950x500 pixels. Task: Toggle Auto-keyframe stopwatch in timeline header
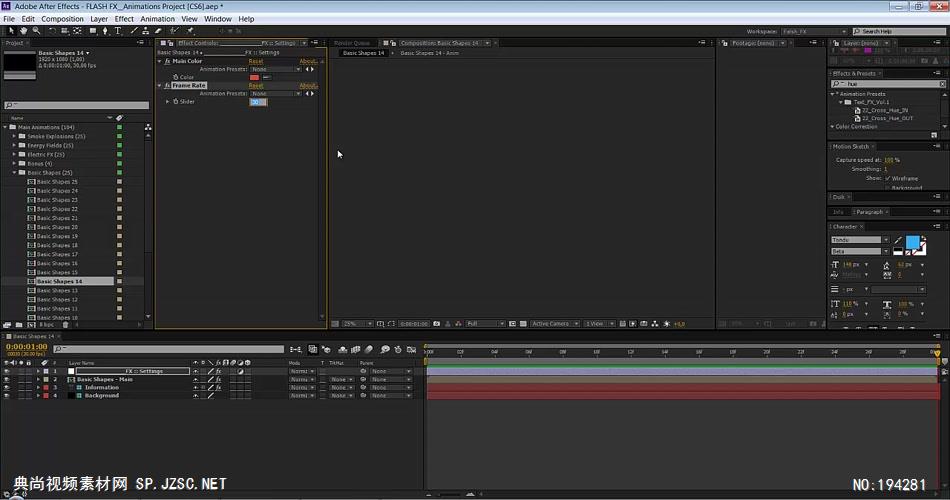point(398,349)
